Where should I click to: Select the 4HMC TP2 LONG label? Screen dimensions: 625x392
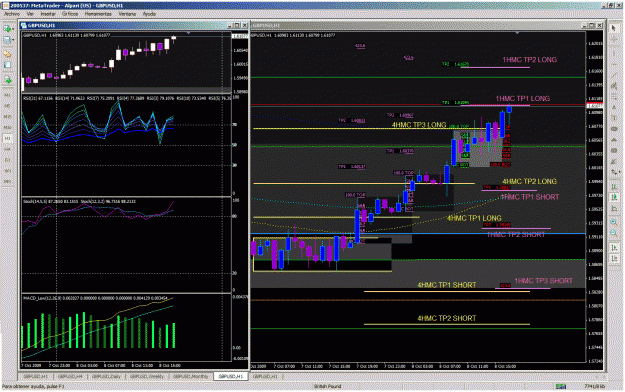[x=529, y=181]
